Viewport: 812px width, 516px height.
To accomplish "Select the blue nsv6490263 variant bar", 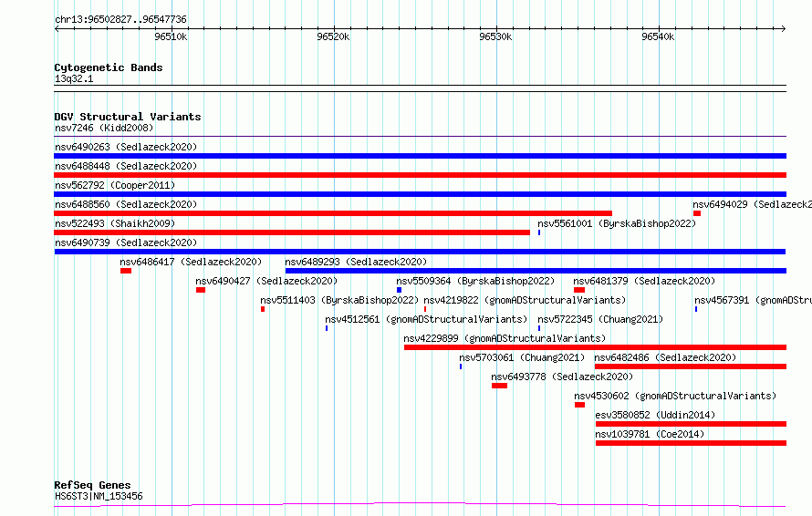I will 420,156.
